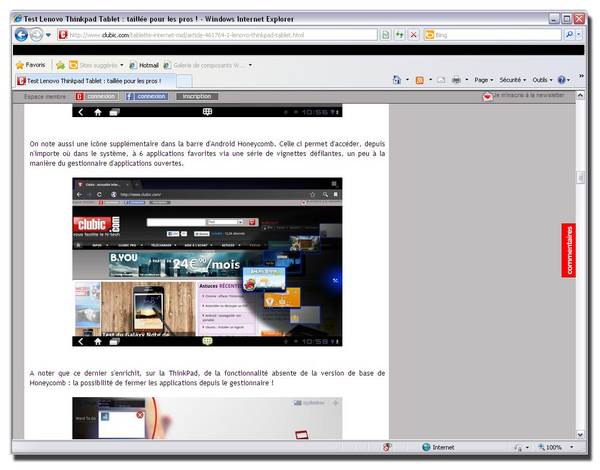Open the search provider dropdown arrow
This screenshot has height=470, width=600.
pyautogui.click(x=579, y=35)
